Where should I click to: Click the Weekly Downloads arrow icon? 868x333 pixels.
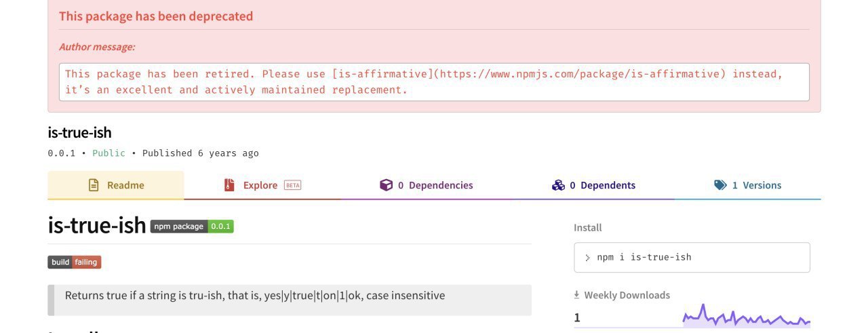coord(576,295)
